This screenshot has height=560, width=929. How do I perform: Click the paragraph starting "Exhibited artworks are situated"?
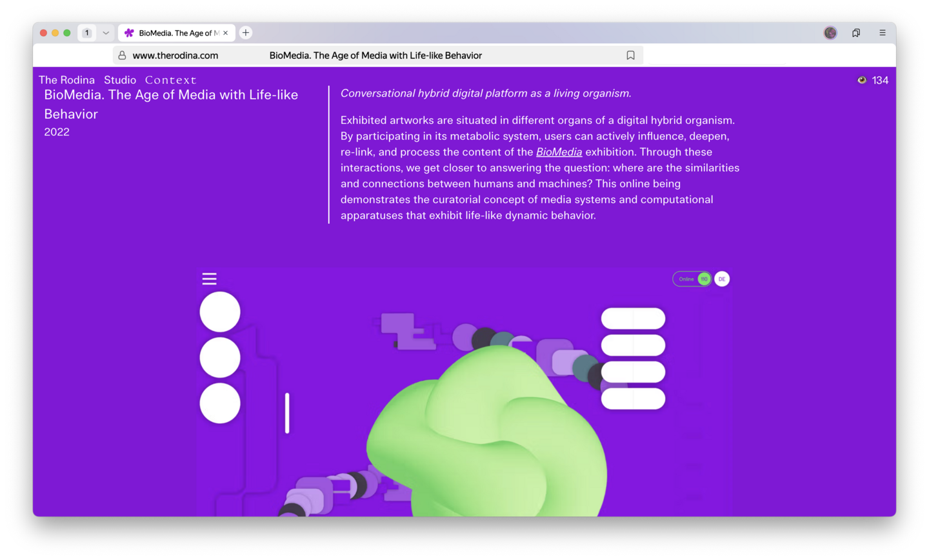point(540,168)
